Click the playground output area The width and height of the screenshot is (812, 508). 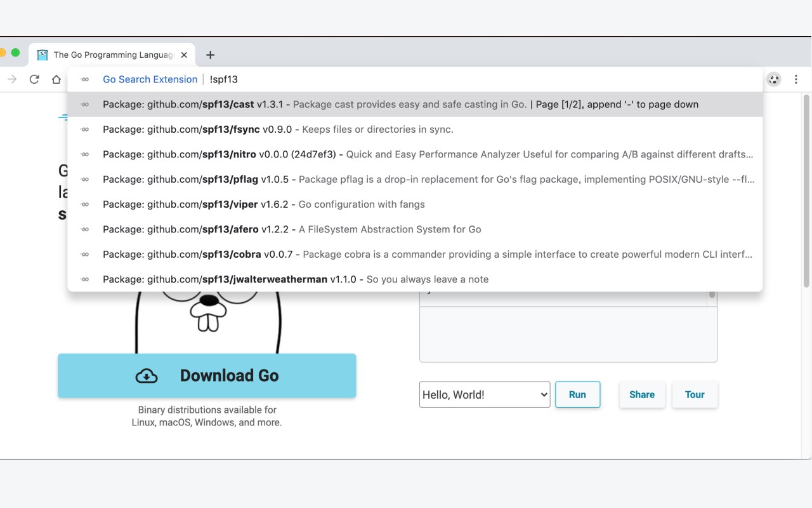click(568, 334)
